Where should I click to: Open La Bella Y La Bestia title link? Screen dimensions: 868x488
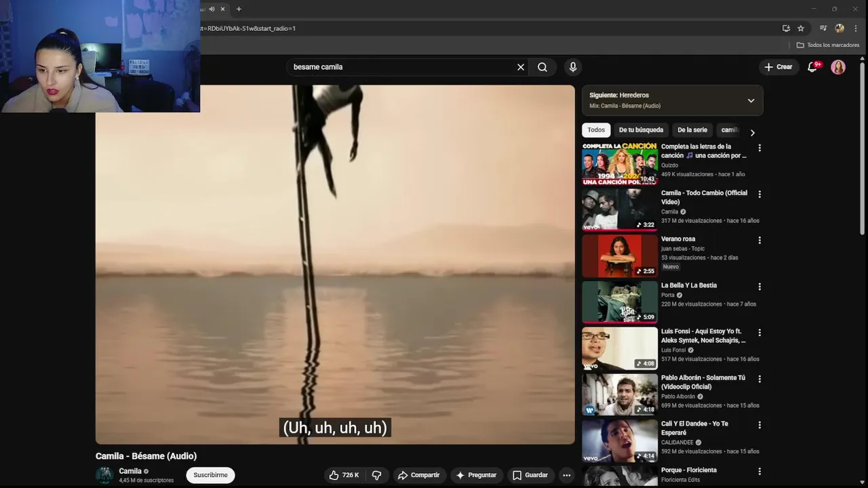click(689, 285)
